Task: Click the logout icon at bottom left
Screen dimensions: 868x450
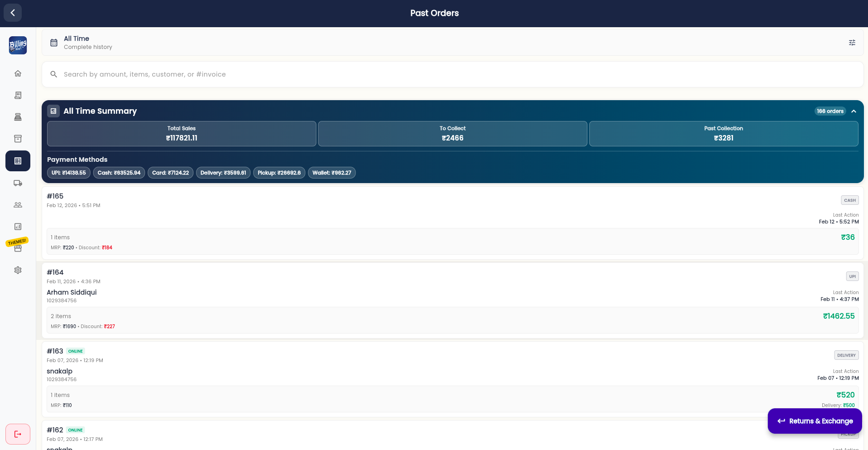Action: point(18,434)
